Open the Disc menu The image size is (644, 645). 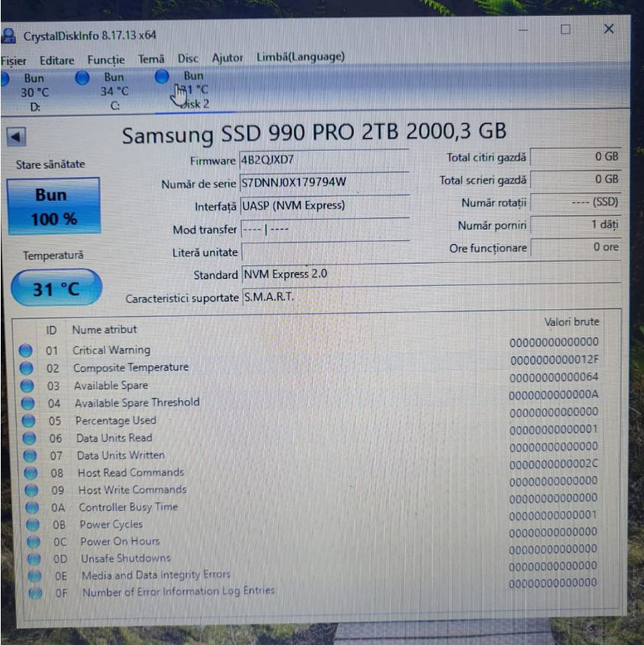188,59
